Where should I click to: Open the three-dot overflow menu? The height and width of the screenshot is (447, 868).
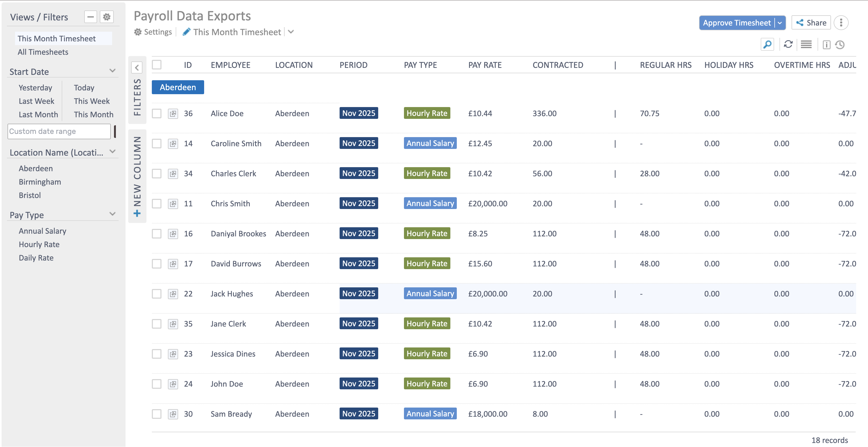[841, 23]
